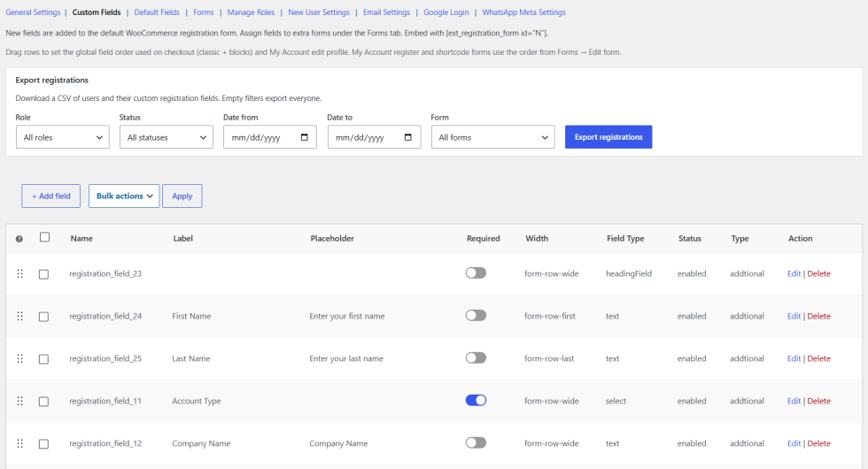
Task: Edit the Company Name field
Action: 794,443
